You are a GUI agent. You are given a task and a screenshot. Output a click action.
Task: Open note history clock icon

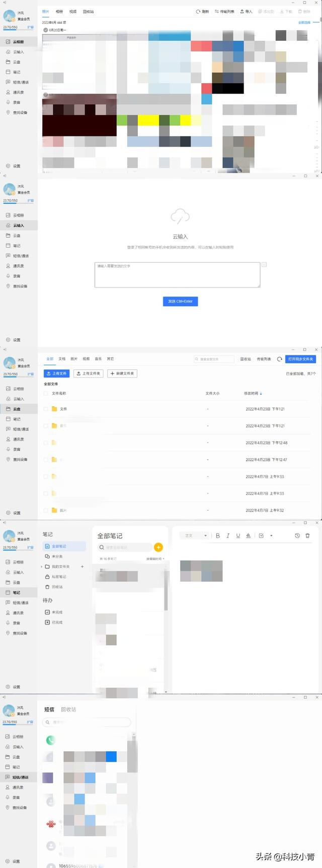point(297,536)
